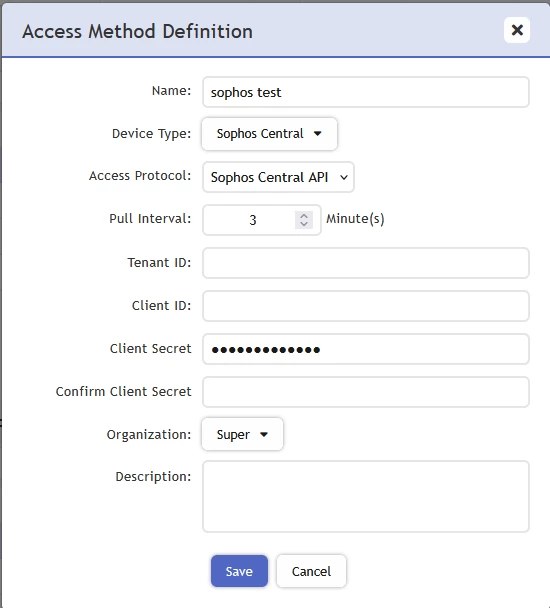550x608 pixels.
Task: Click into the Tenant ID field
Action: [366, 263]
